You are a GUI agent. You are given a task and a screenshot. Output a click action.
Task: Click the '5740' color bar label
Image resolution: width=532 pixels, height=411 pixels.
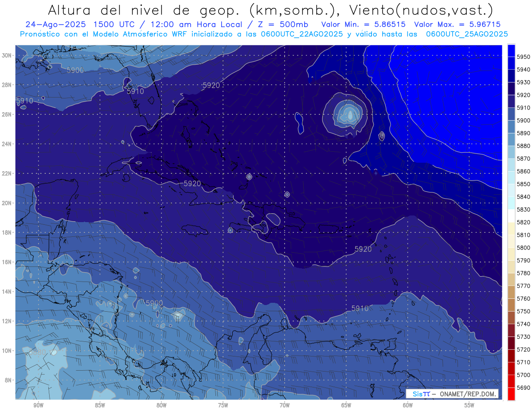coord(523,324)
